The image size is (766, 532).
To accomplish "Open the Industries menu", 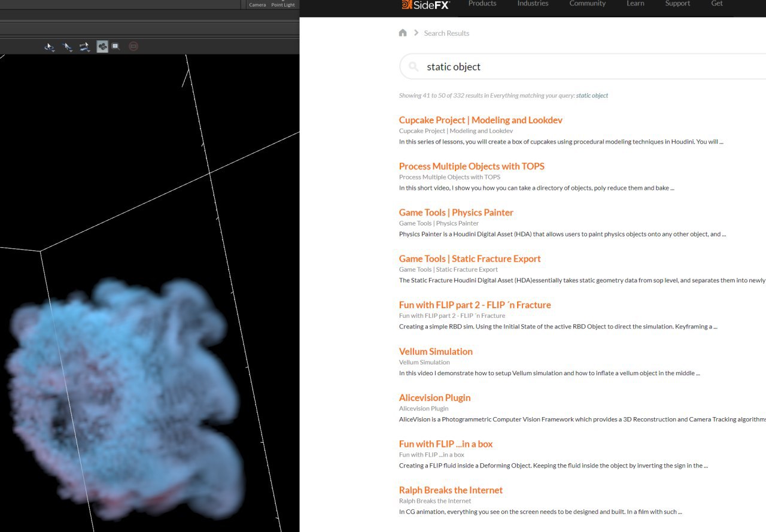I will pos(533,4).
